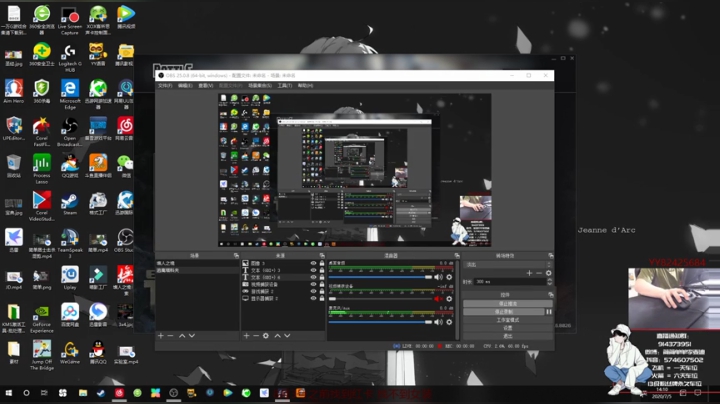Mute the desktop audio speaker icon

(x=439, y=277)
